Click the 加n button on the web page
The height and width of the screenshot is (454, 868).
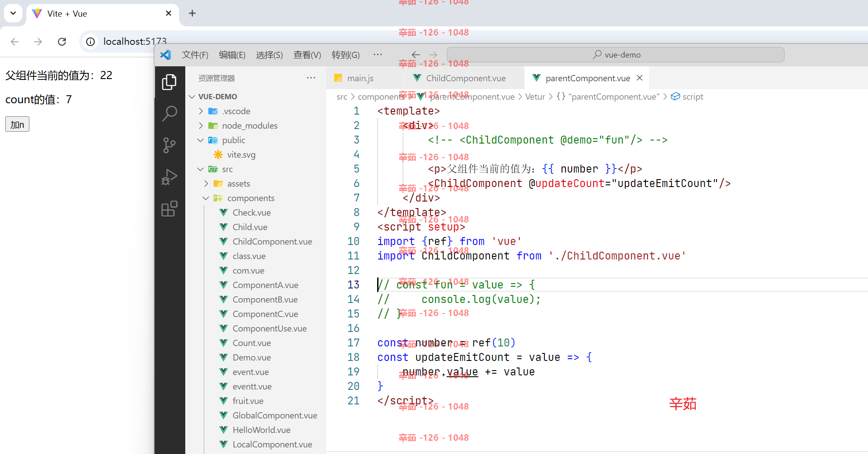point(17,124)
